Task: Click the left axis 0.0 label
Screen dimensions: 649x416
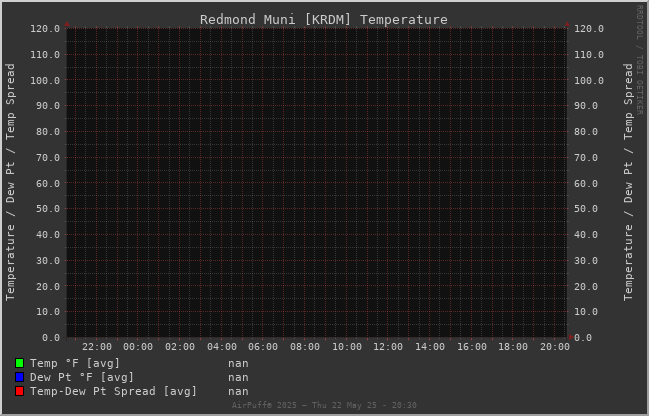Action: pyautogui.click(x=51, y=338)
